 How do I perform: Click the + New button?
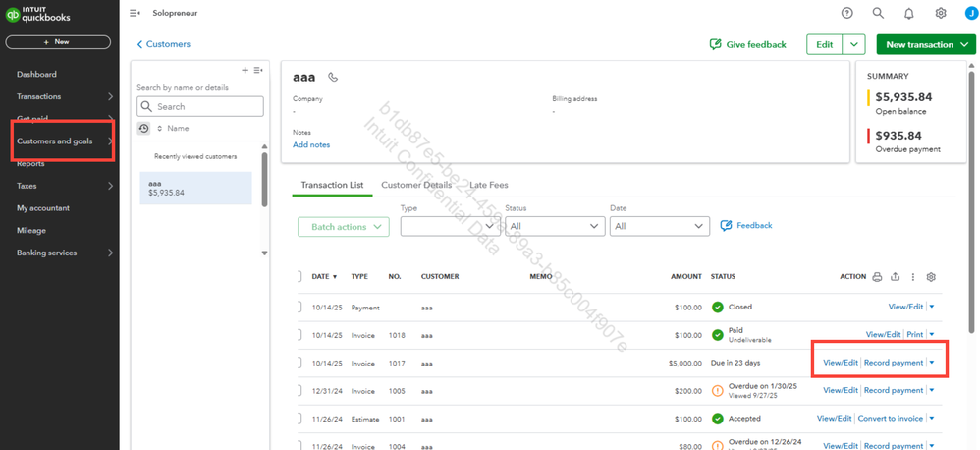(x=58, y=42)
